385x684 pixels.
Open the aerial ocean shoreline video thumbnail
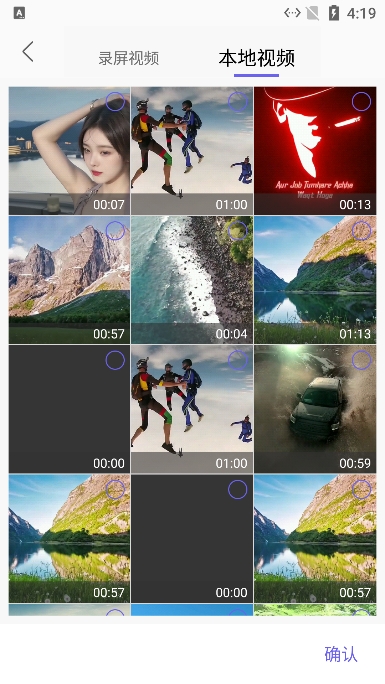click(192, 280)
